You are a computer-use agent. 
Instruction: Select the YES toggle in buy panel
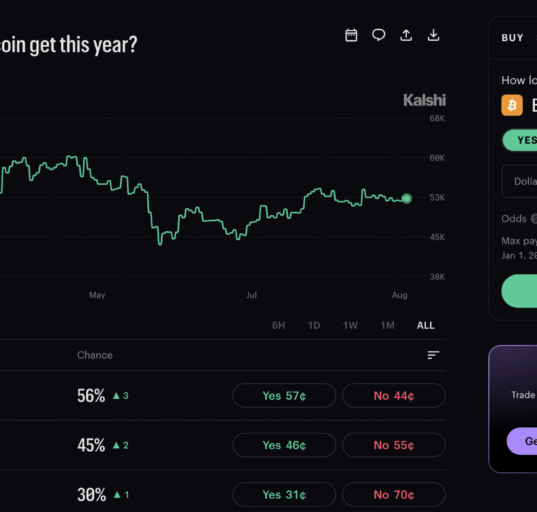coord(520,140)
